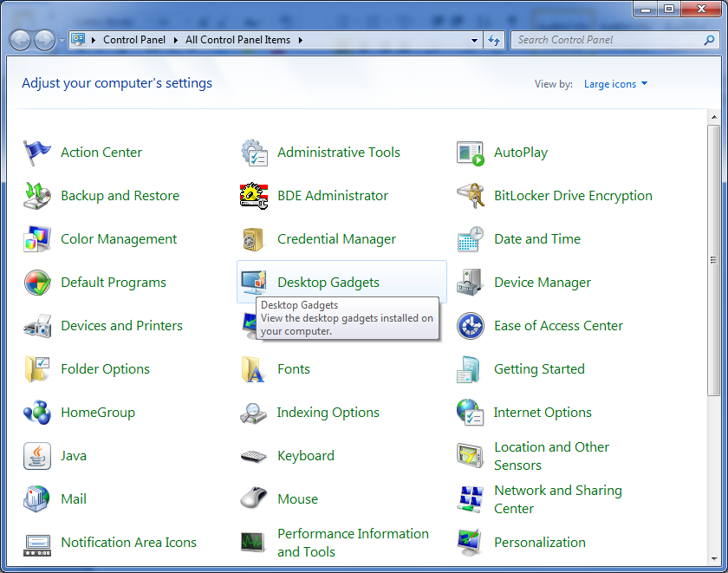Screen dimensions: 728x573
Task: Click the Keyboard icon
Action: 253,456
